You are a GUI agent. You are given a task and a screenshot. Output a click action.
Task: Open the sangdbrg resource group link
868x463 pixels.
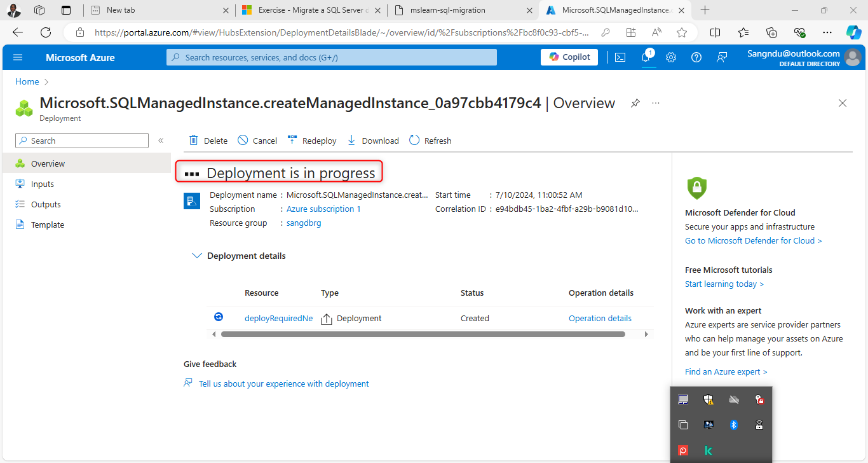304,223
